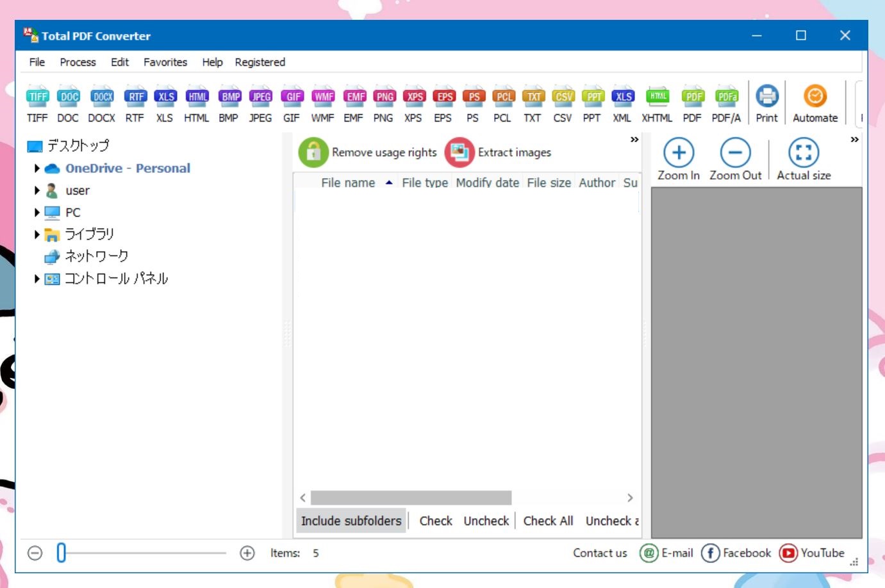This screenshot has height=588, width=885.
Task: Convert to PNG format icon
Action: [383, 104]
